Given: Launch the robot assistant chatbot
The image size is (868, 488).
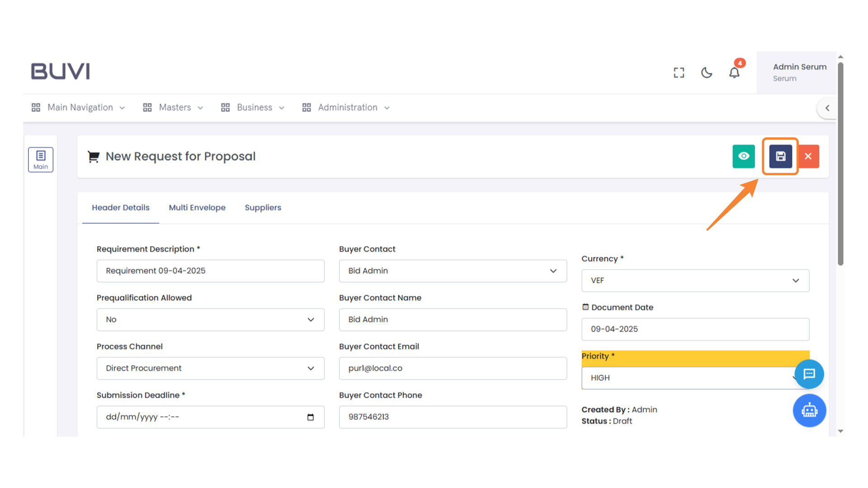Looking at the screenshot, I should [809, 410].
